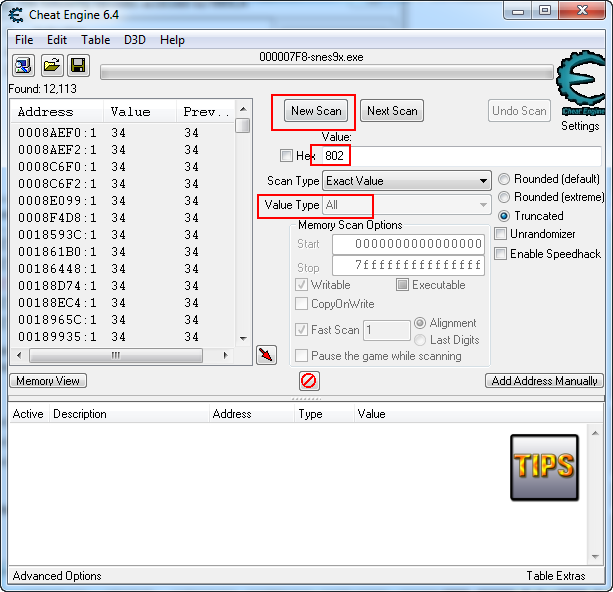This screenshot has height=592, width=613.
Task: Click the red arrow add-to-list icon
Action: (x=267, y=355)
